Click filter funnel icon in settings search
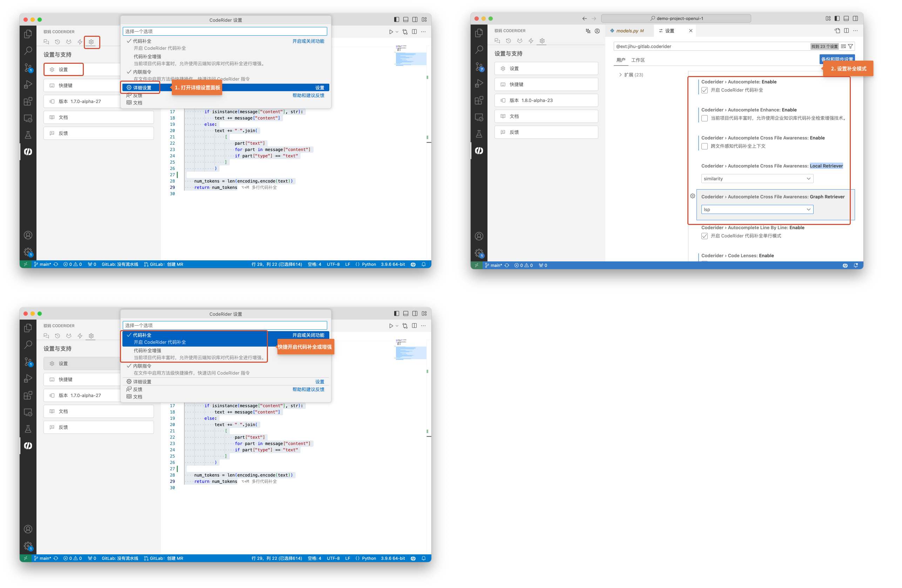Viewport: 902px width, 588px height. click(x=850, y=47)
